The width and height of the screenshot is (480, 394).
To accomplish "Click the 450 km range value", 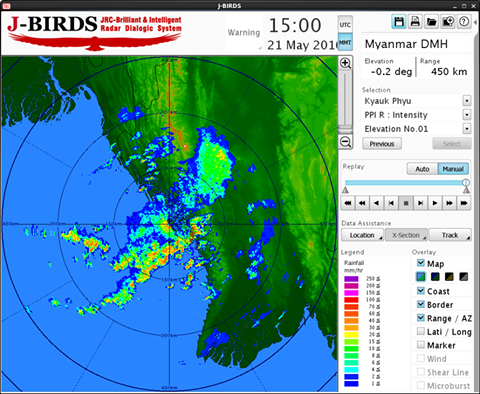I will pos(449,71).
